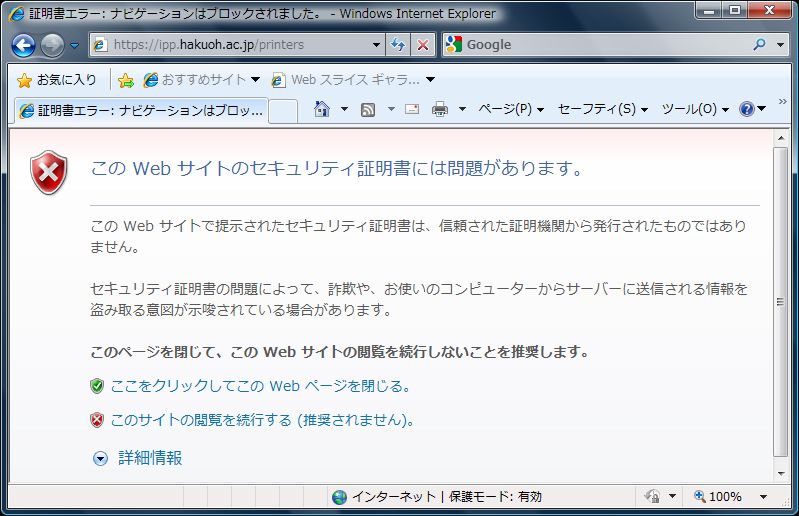
Task: Open the ページ(P) menu
Action: 511,109
